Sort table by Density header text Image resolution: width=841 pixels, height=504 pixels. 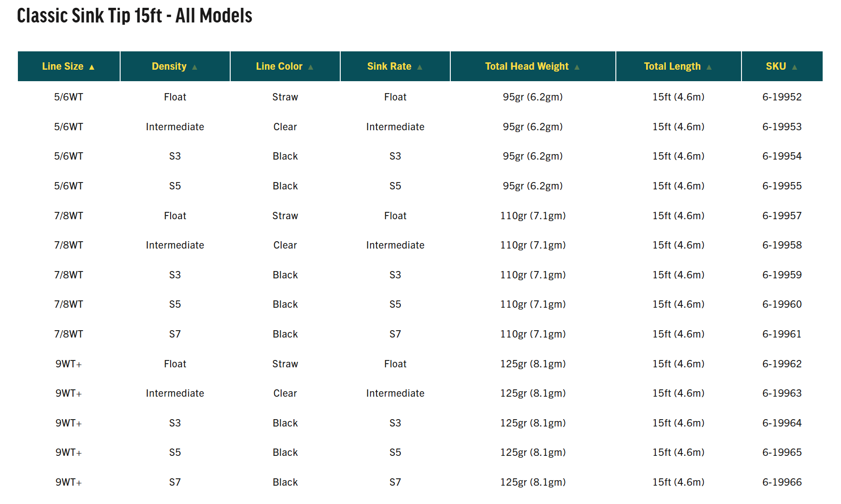[169, 66]
